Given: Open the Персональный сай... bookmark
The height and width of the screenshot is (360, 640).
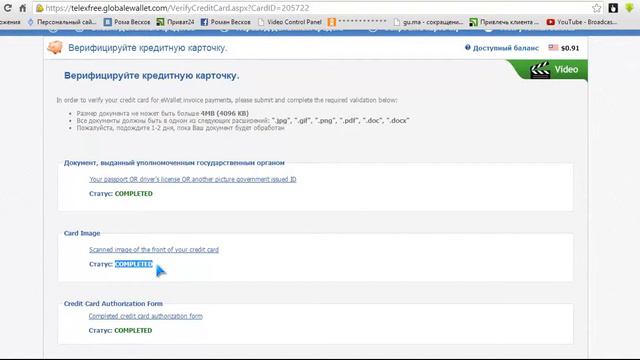Looking at the screenshot, I should tap(62, 22).
